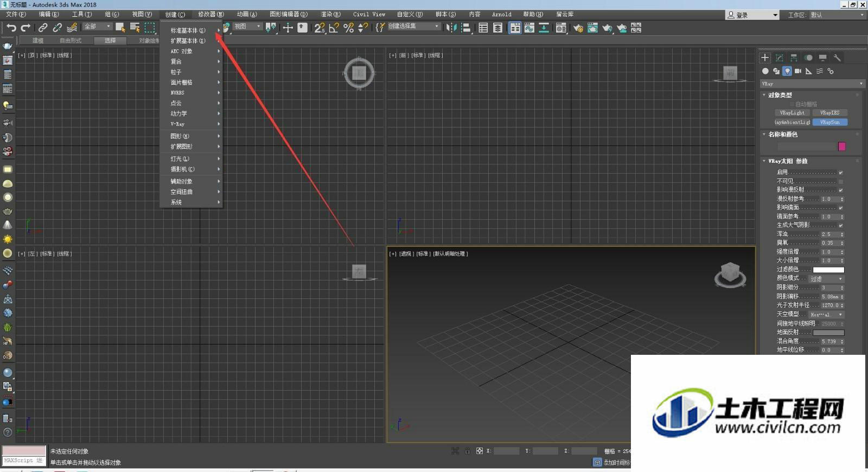Click the Align tool in the toolbar
The image size is (868, 472).
[465, 28]
